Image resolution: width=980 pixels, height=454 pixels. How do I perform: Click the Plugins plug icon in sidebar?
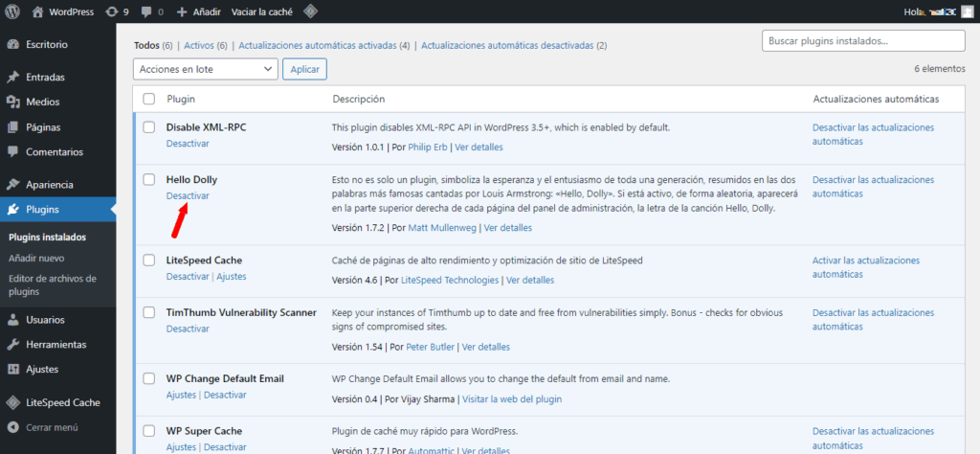pos(13,210)
